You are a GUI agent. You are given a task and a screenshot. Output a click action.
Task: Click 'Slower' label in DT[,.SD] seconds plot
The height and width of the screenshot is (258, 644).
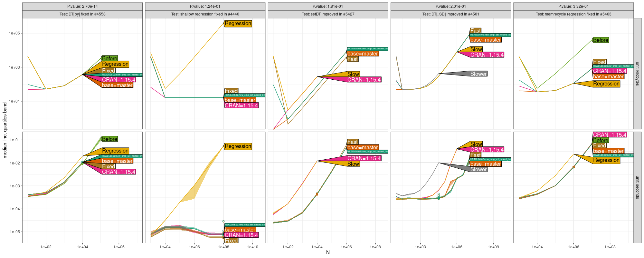[478, 169]
